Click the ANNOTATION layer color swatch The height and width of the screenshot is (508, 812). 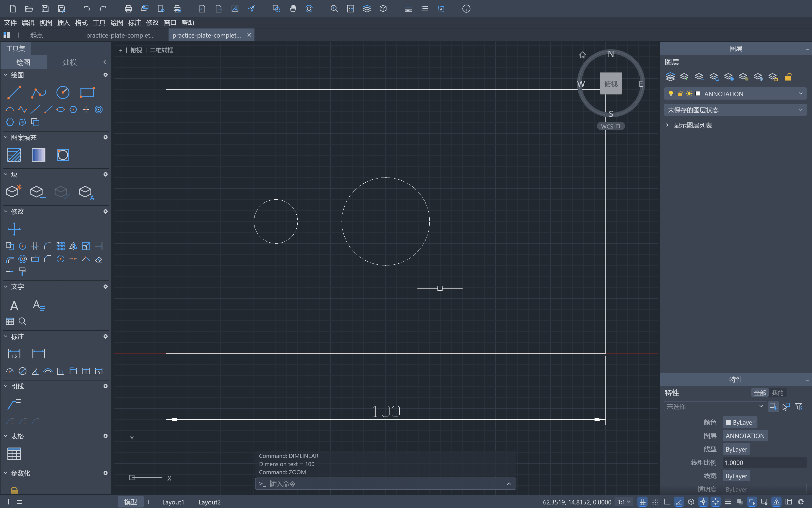point(698,94)
